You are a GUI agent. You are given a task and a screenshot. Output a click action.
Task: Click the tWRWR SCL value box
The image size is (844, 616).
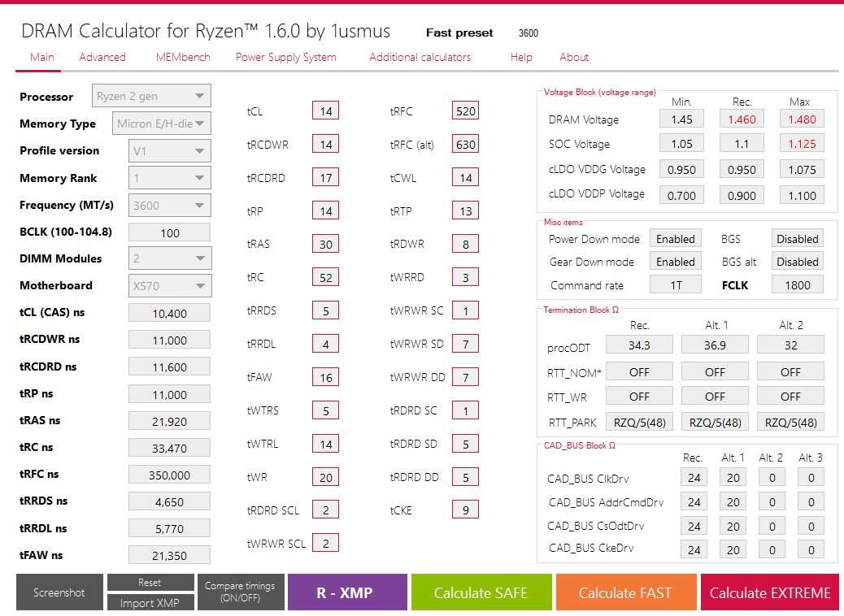click(x=326, y=543)
